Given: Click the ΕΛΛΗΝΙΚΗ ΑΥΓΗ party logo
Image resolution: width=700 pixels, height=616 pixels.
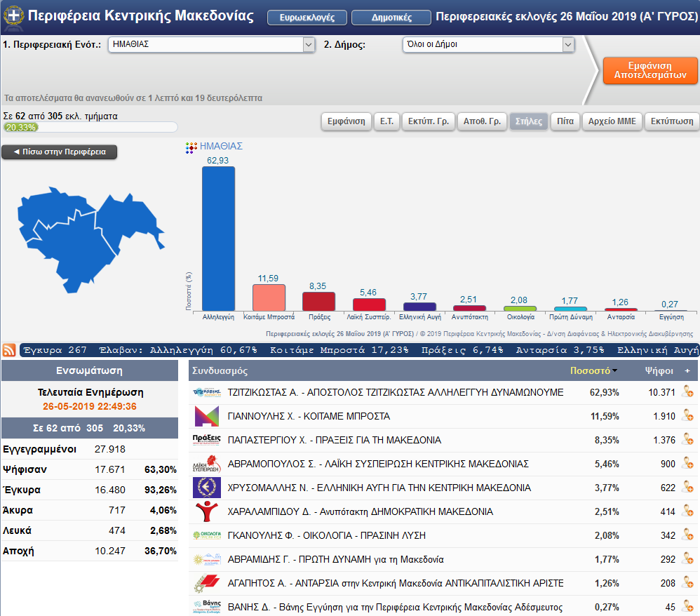Looking at the screenshot, I should click(x=206, y=488).
